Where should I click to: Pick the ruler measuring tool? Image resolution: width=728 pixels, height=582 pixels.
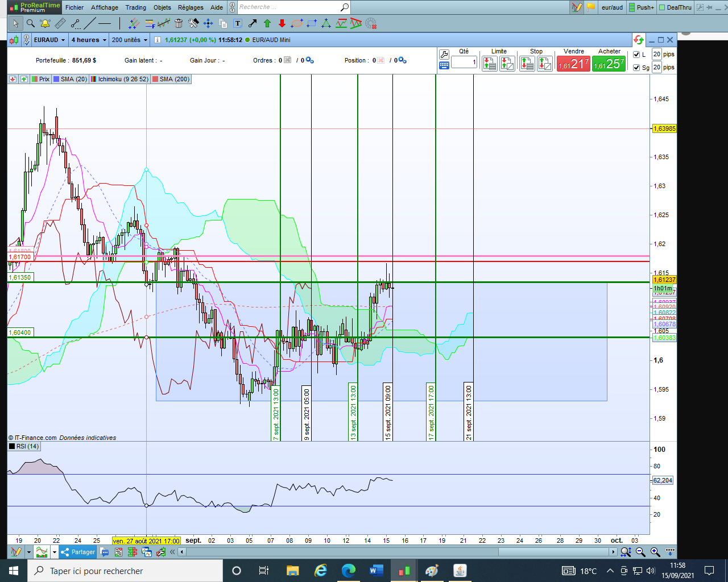pyautogui.click(x=60, y=23)
